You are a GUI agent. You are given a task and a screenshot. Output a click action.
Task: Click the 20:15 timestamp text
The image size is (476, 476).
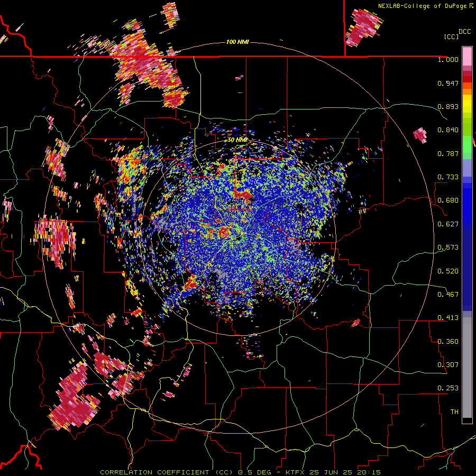point(369,472)
